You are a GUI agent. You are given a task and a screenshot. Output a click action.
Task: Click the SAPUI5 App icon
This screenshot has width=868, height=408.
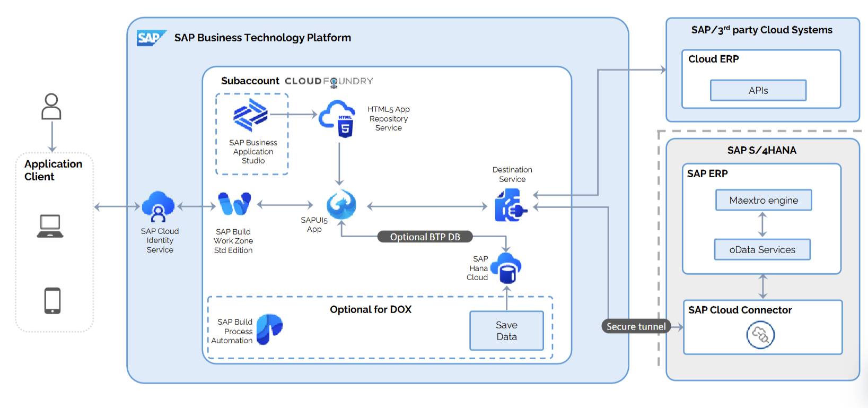click(x=341, y=204)
